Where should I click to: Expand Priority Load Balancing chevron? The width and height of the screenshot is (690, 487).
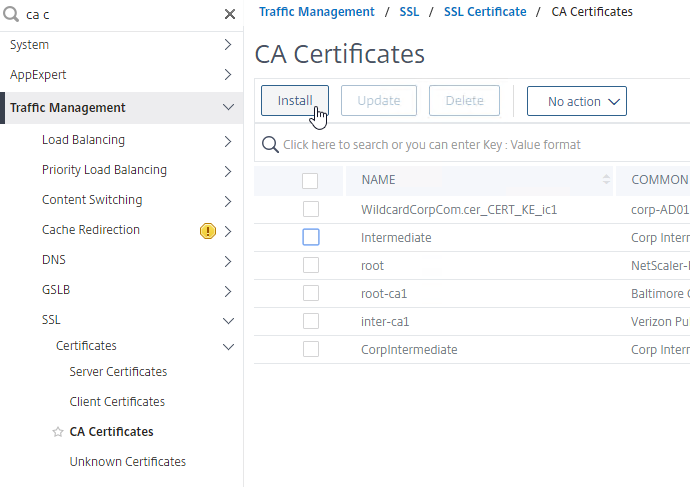[228, 171]
